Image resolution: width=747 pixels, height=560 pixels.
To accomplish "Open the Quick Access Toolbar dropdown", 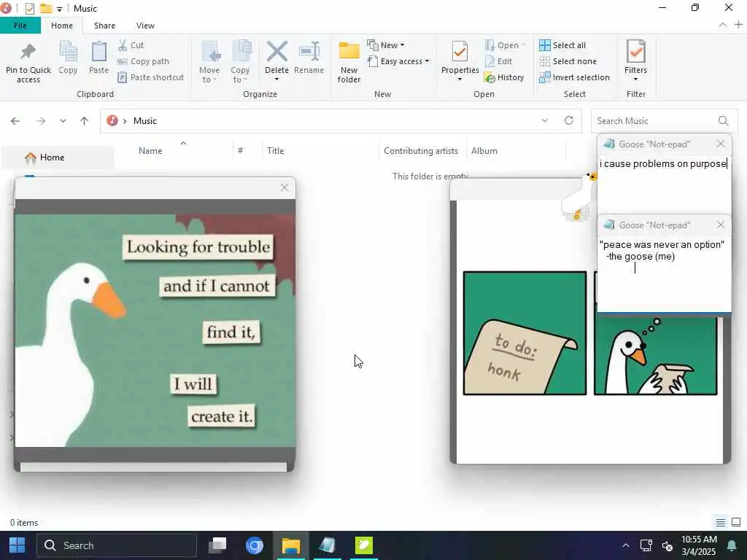I will click(x=59, y=9).
